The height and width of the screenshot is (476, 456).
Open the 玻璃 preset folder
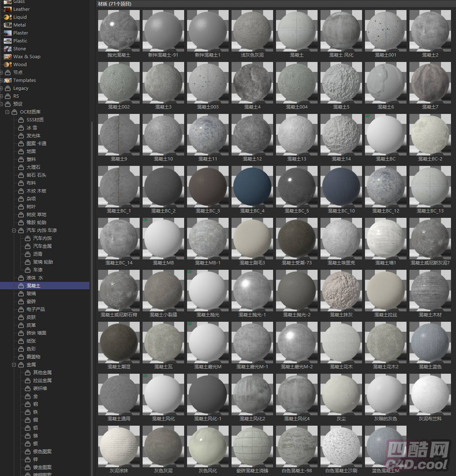point(31,294)
